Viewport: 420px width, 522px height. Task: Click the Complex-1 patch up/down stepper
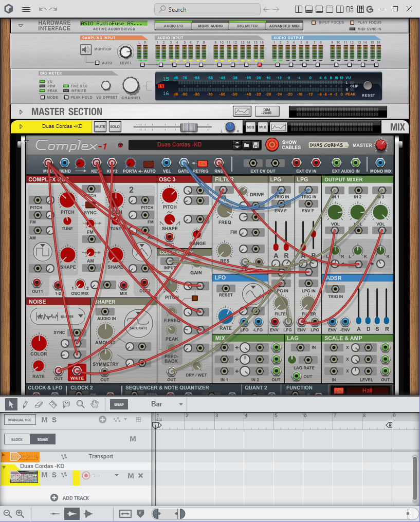237,145
